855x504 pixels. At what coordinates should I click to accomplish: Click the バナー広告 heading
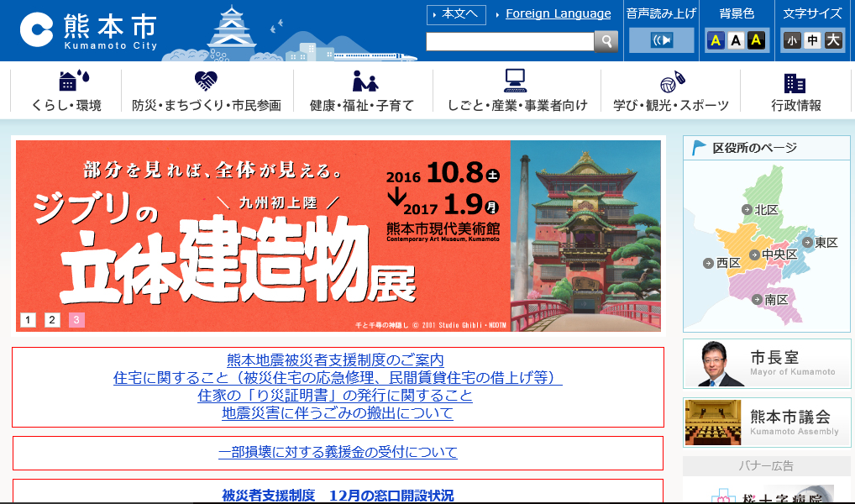766,466
